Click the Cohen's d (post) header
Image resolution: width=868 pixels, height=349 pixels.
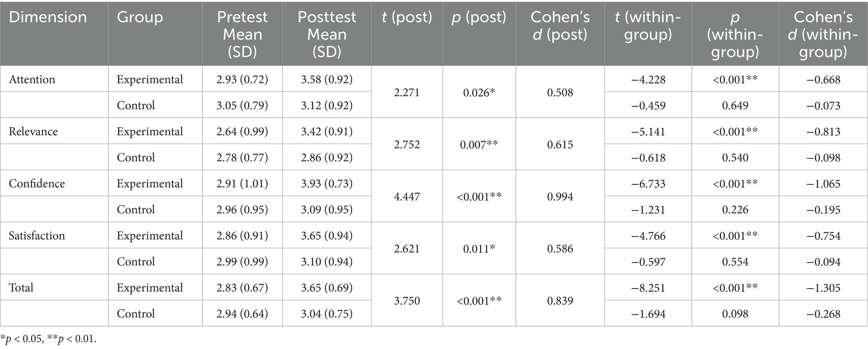pos(560,26)
